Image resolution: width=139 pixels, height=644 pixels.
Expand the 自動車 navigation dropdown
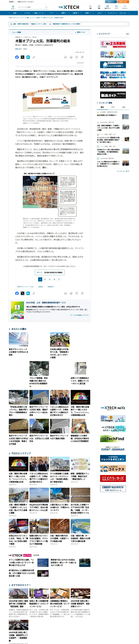pos(76,13)
